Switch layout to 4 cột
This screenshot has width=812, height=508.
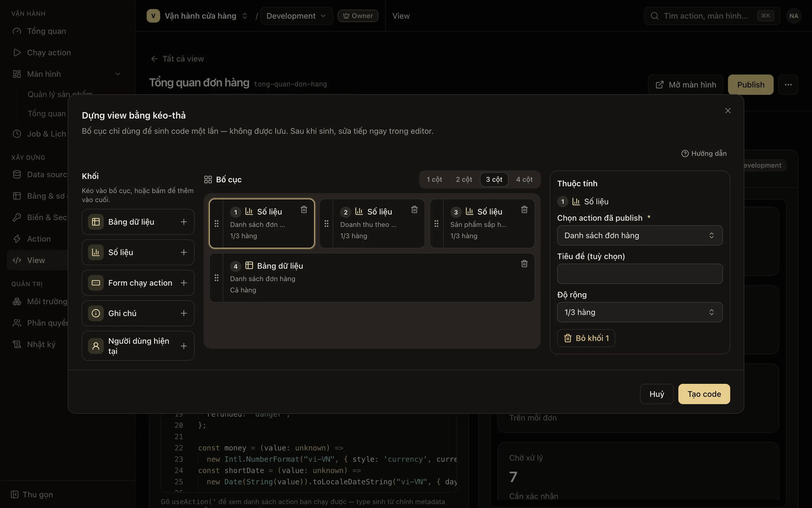(524, 179)
